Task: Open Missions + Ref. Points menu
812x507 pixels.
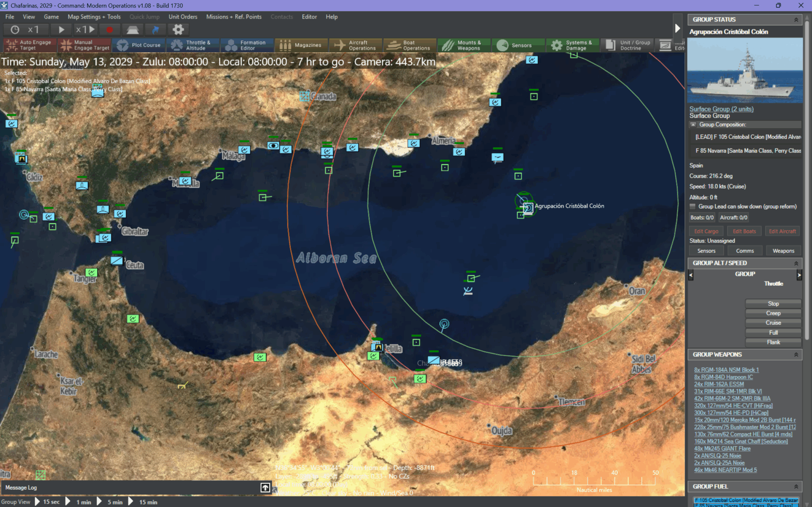Action: coord(234,17)
